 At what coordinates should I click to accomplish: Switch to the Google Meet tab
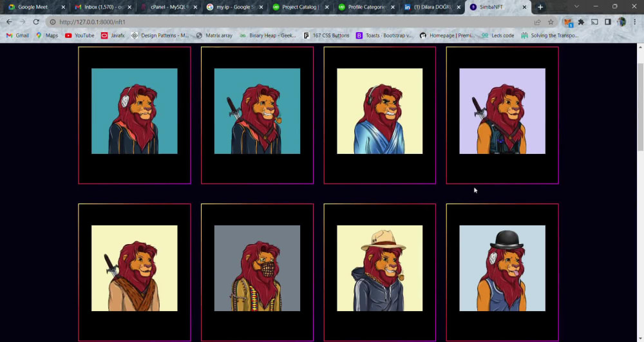coord(36,7)
